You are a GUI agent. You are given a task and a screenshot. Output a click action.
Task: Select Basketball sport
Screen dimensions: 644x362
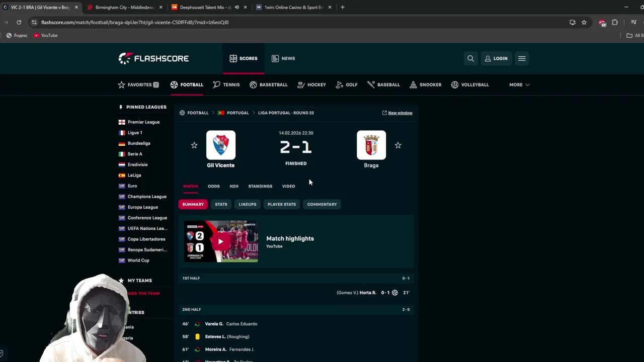click(x=269, y=84)
